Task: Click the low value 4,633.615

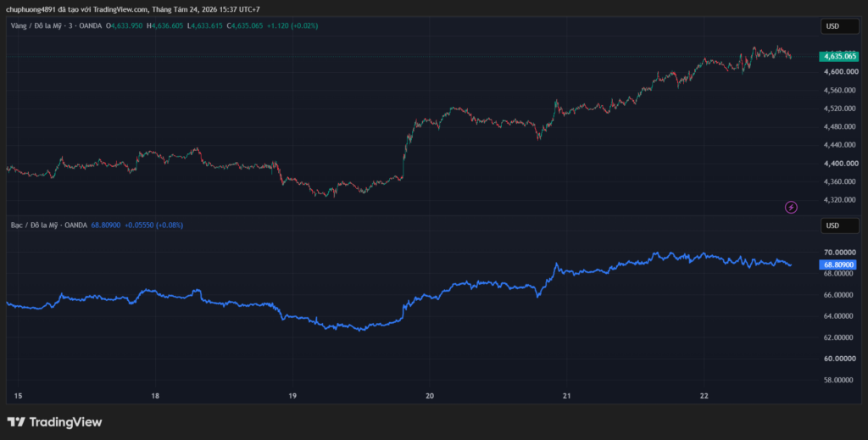Action: point(207,26)
